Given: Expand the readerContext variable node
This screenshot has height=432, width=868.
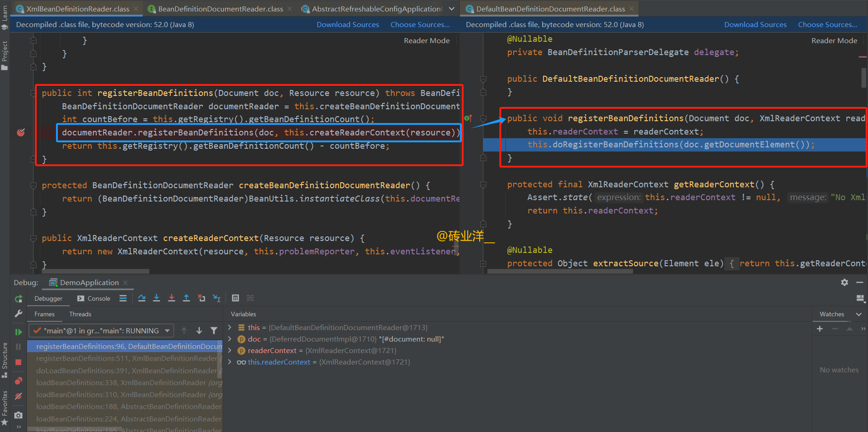Looking at the screenshot, I should [x=230, y=350].
